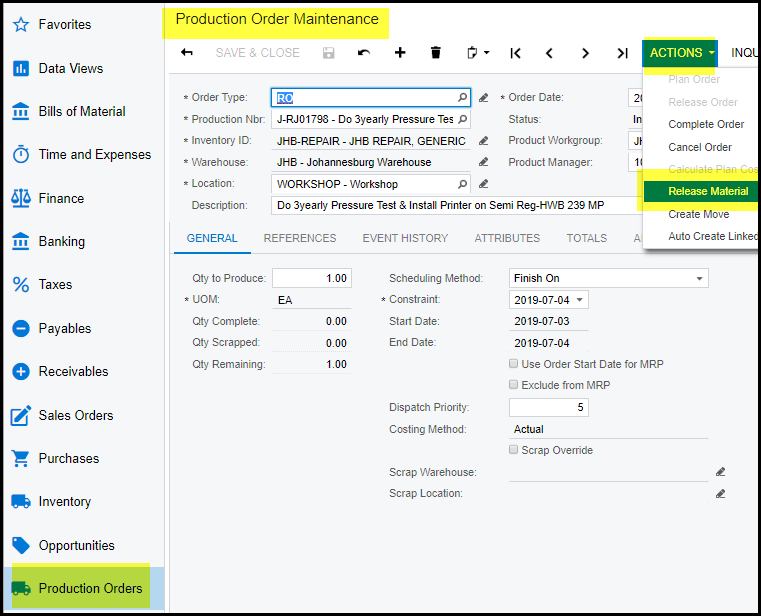Switch to the Event History tab
Image resolution: width=761 pixels, height=616 pixels.
(x=405, y=238)
